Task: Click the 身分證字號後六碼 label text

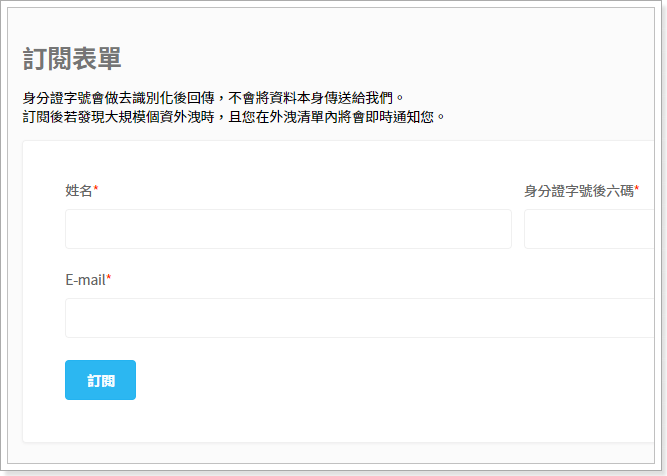Action: [578, 190]
